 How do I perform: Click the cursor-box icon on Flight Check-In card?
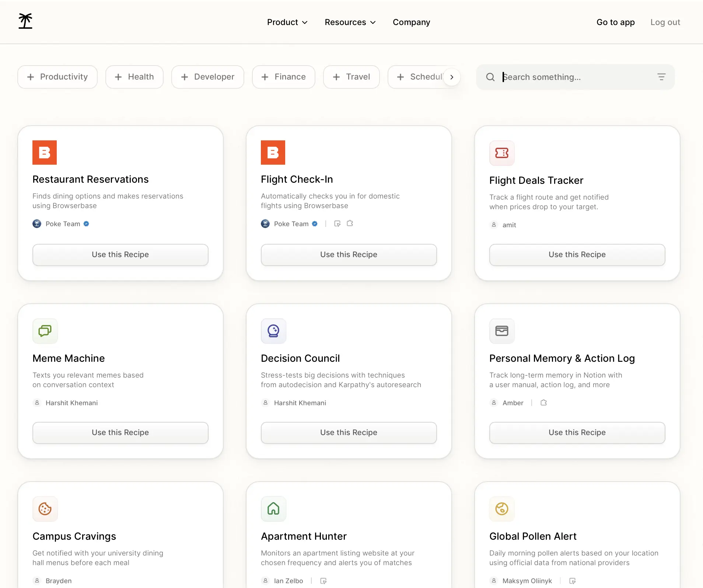(337, 224)
